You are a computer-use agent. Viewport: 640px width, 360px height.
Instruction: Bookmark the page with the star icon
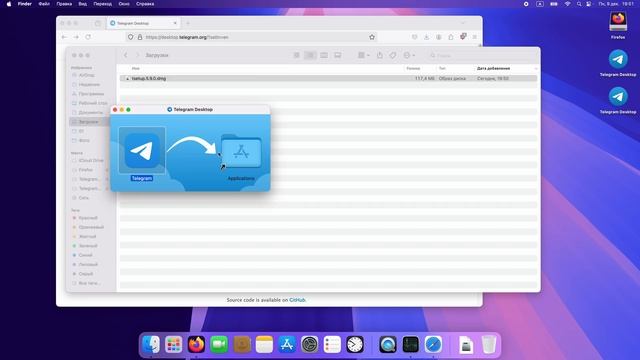(x=372, y=37)
